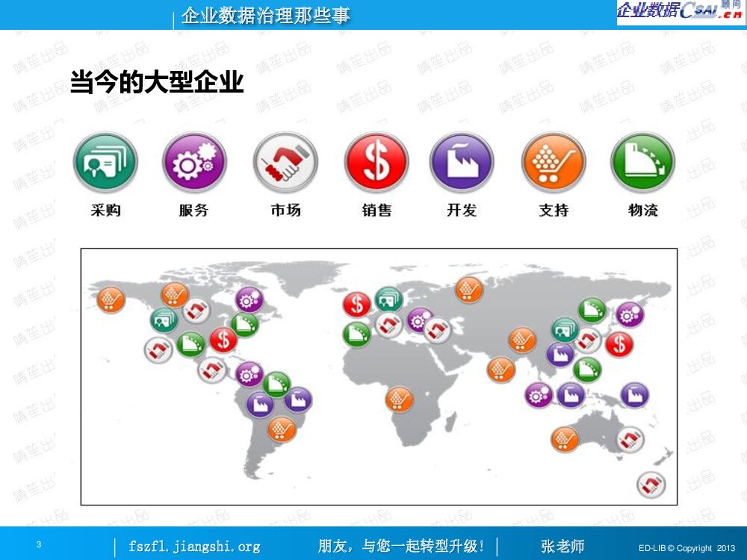Click the green logistics icon over northeast China
Screen dimensions: 747x560
pos(592,310)
